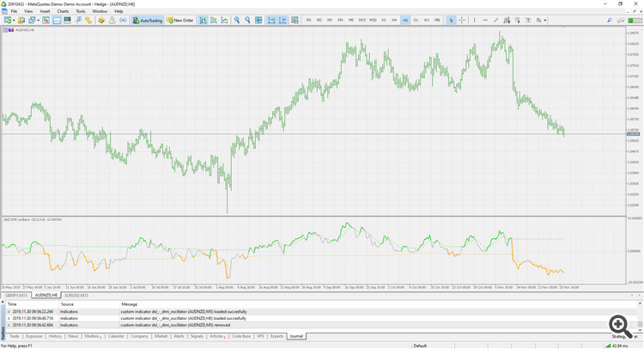644x349 pixels.
Task: Switch timeframe to D1
Action: (x=416, y=20)
